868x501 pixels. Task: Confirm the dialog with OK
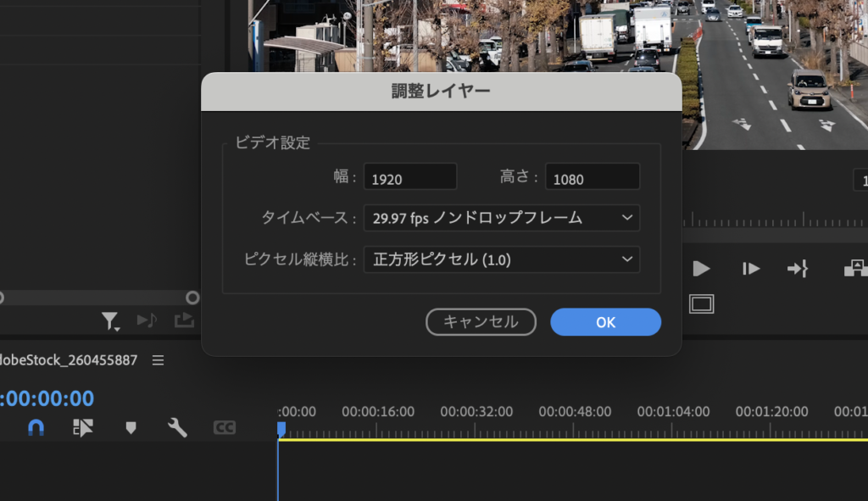click(605, 321)
